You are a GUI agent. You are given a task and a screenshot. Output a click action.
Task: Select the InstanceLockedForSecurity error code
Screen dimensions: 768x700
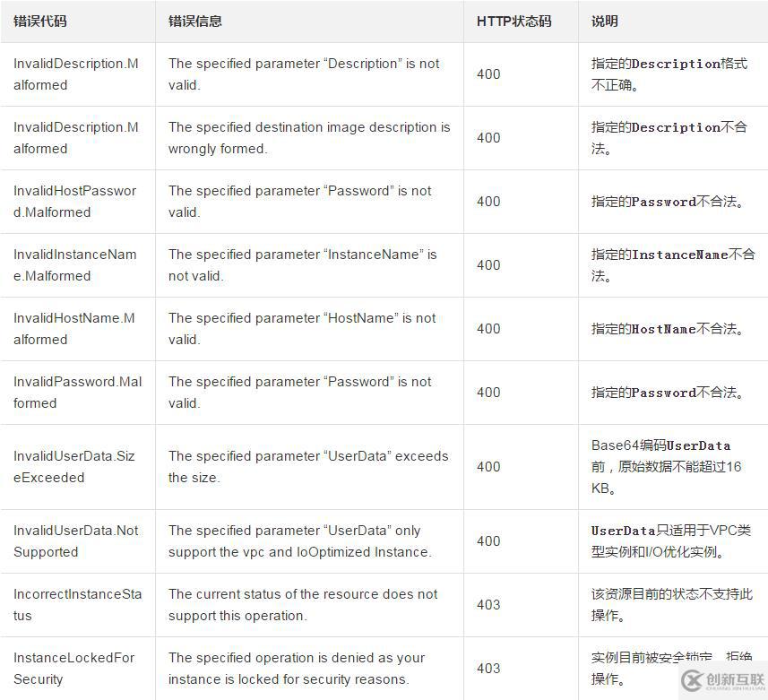(x=74, y=669)
